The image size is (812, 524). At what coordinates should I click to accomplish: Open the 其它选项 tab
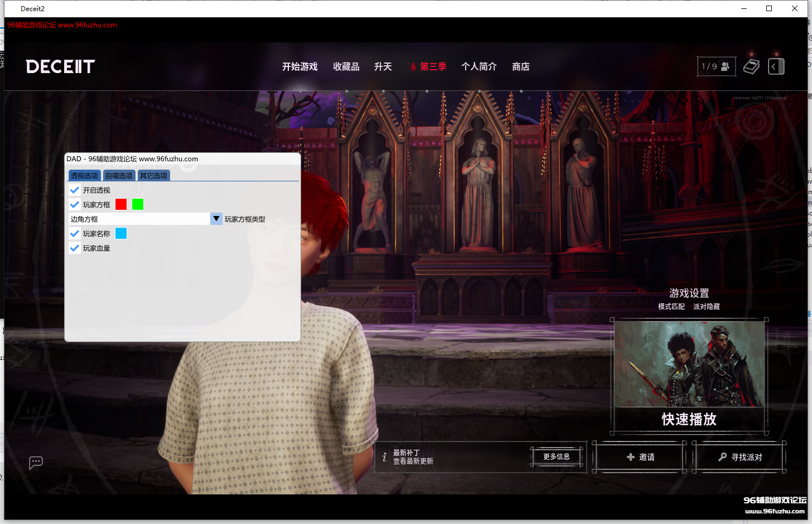[153, 176]
